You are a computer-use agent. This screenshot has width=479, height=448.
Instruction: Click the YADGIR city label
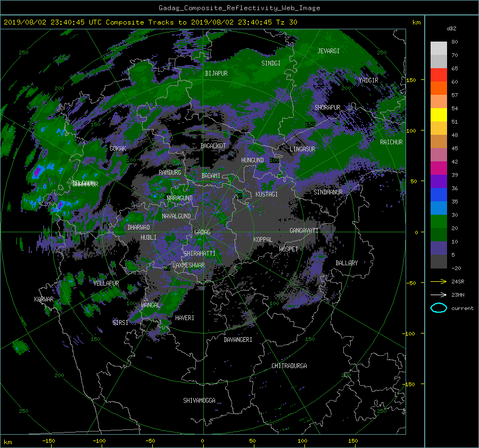368,80
